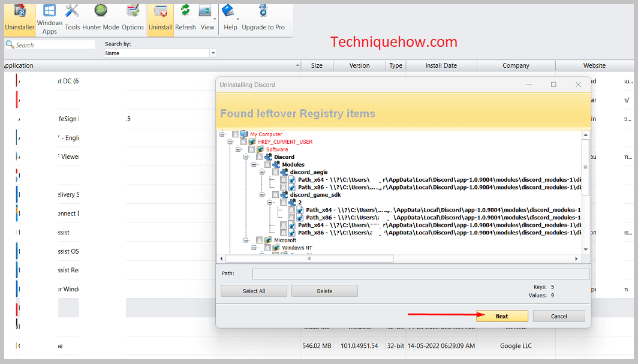Click the Microsoft key icon
638x364 pixels.
click(268, 240)
